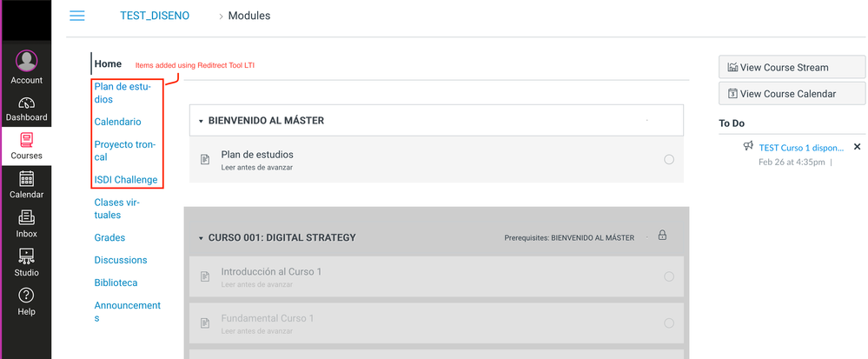This screenshot has width=868, height=359.
Task: Click View Course Stream button
Action: point(792,67)
